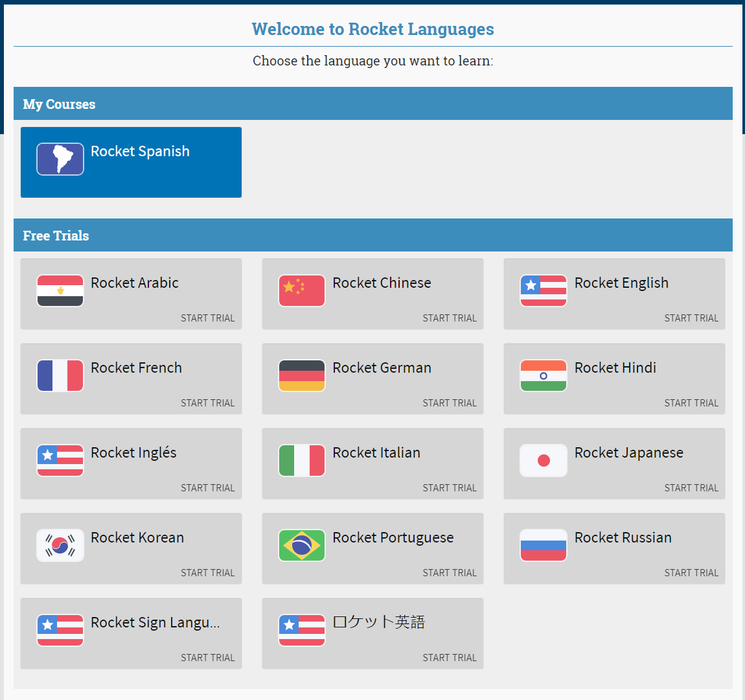This screenshot has height=700, width=745.
Task: Select the Rocket Italian title text
Action: click(376, 453)
